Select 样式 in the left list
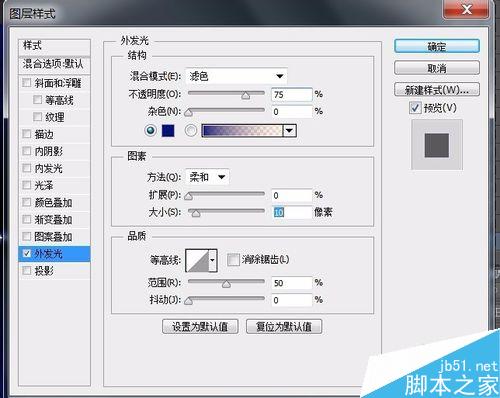The image size is (500, 398). [x=54, y=46]
